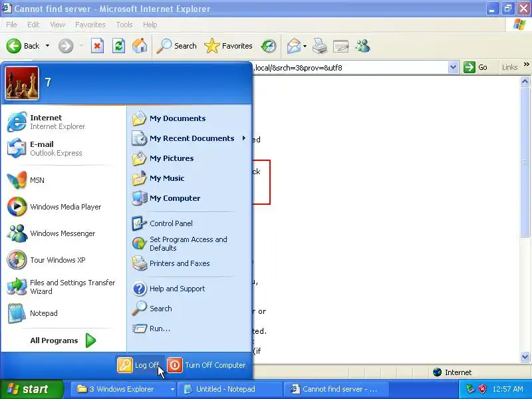Open My Pictures folder

[189, 158]
